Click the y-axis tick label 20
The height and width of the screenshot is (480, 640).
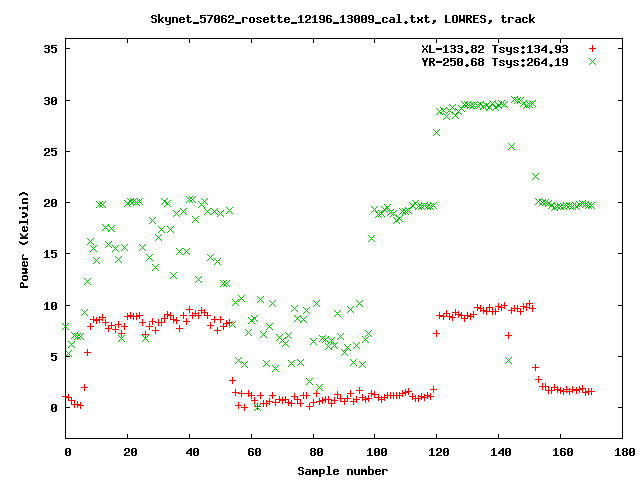pos(51,203)
